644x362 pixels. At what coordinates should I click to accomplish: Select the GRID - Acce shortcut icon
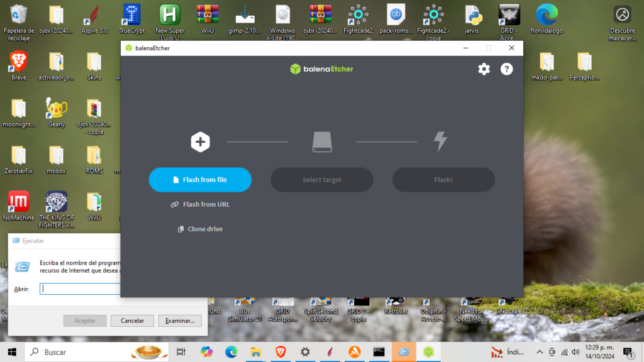click(x=509, y=23)
